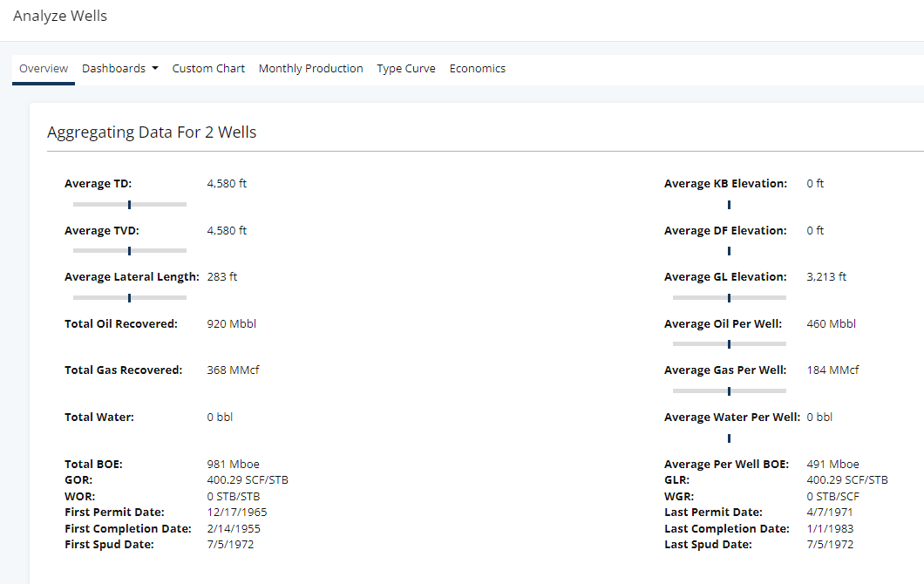
Task: Click the Average Water Per Well marker
Action: pos(729,438)
